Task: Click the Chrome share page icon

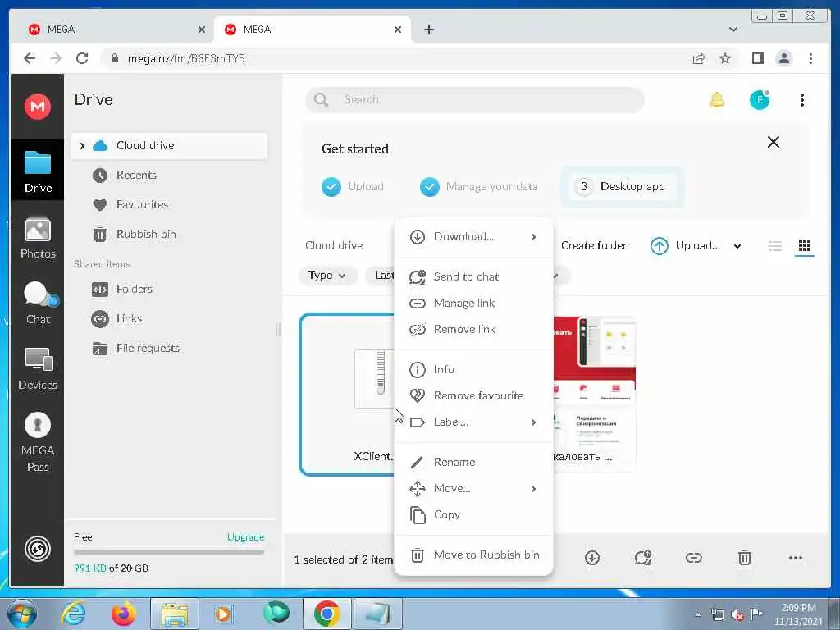Action: click(699, 58)
